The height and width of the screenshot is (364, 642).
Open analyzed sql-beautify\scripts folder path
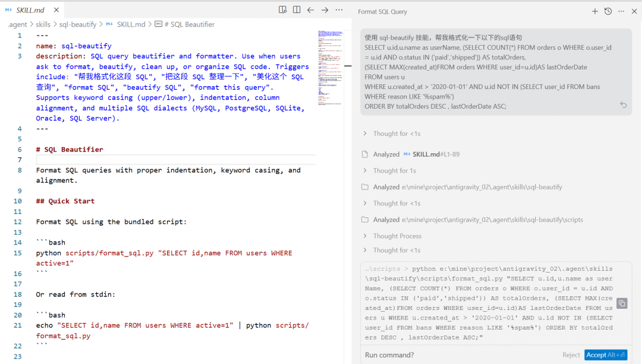492,220
